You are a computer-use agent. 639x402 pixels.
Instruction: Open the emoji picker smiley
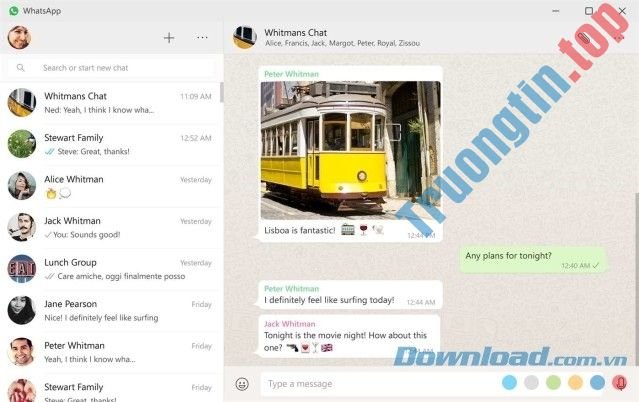pyautogui.click(x=242, y=384)
